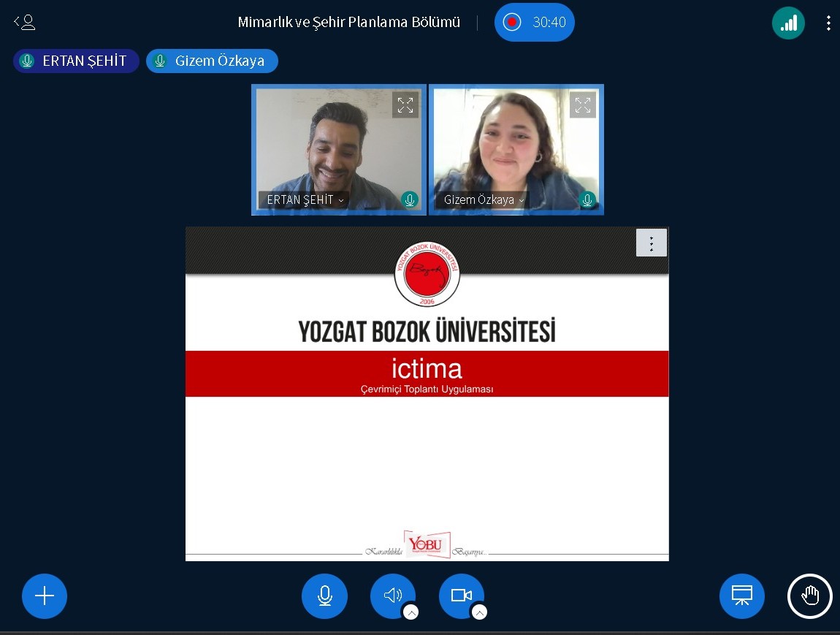Select ERTAN ŞEHİT talking indicator pill
The image size is (840, 635).
(x=76, y=61)
